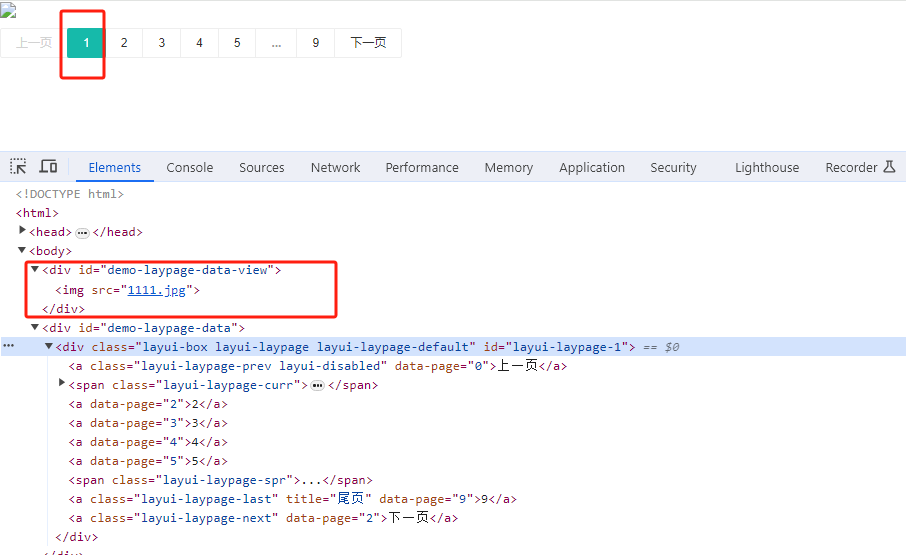
Task: Click the Recorder flask icon
Action: [889, 167]
